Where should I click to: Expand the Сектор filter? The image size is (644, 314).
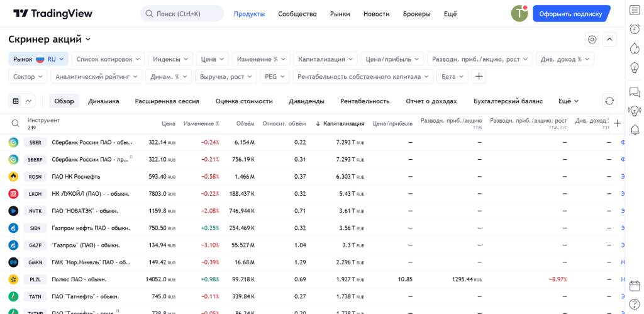click(28, 76)
